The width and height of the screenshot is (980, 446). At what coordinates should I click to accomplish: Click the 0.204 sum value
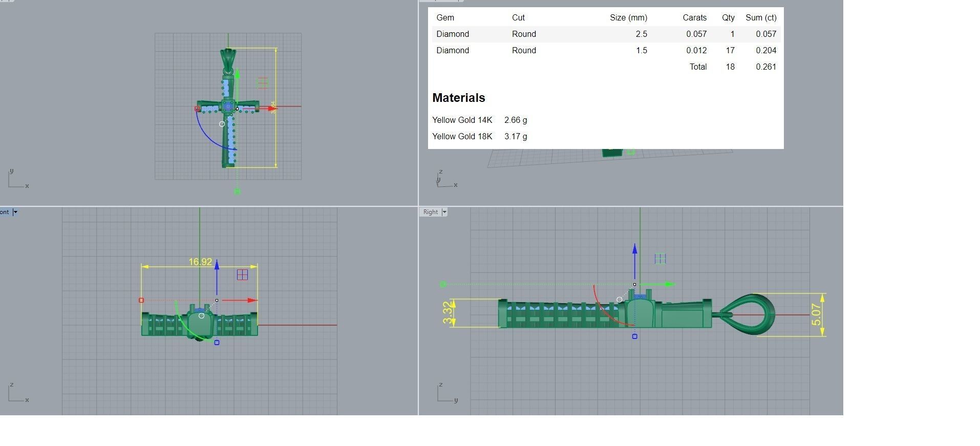(766, 50)
